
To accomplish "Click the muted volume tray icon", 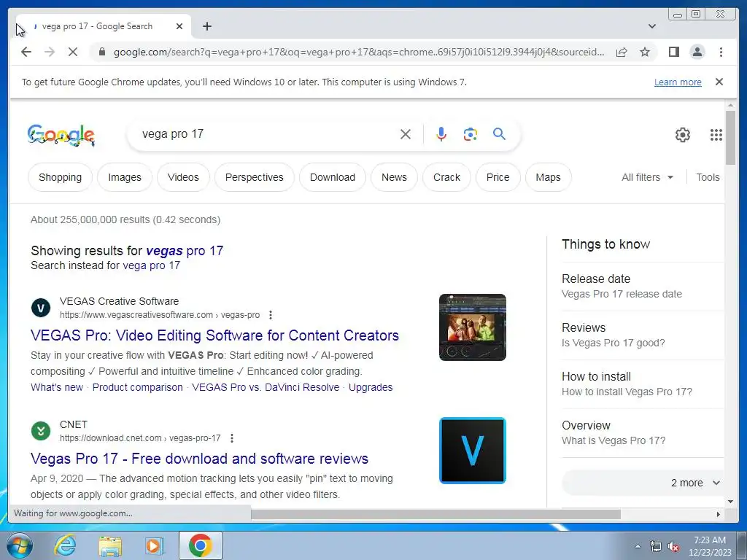I will [x=673, y=546].
